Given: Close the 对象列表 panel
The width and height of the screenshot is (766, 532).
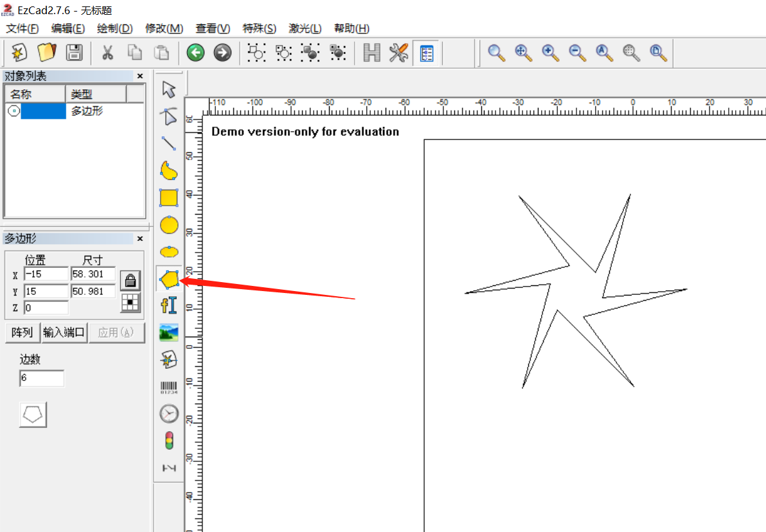Looking at the screenshot, I should pos(140,76).
